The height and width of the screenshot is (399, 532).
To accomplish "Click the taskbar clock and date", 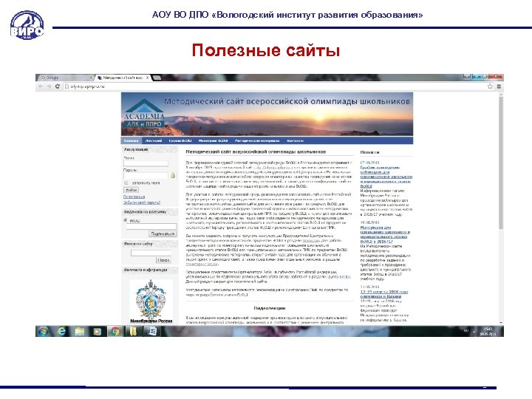I will point(488,332).
